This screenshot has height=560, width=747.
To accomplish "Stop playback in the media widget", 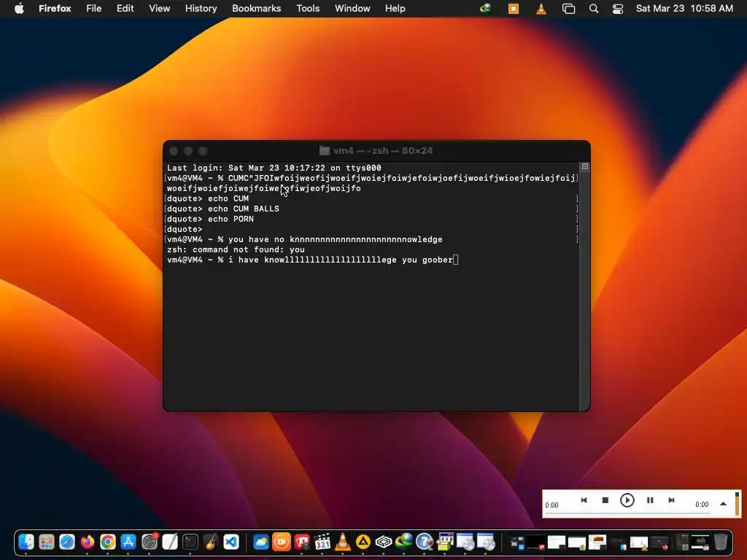I will click(x=605, y=500).
